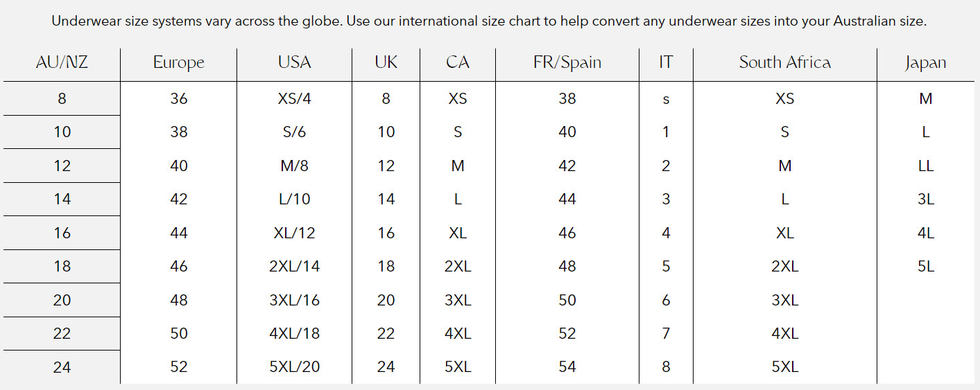
Task: Click the South Africa column header
Action: [x=784, y=62]
